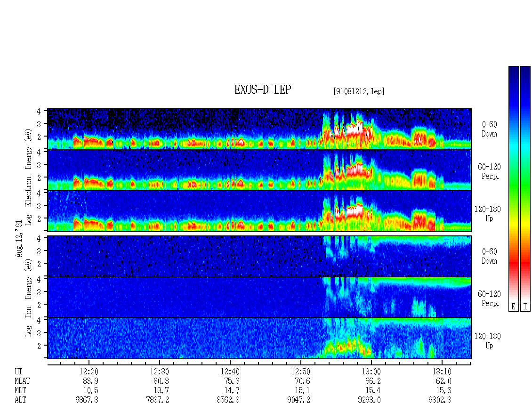Click the Aug. 12, '91 date label
This screenshot has width=532, height=412.
coord(19,239)
